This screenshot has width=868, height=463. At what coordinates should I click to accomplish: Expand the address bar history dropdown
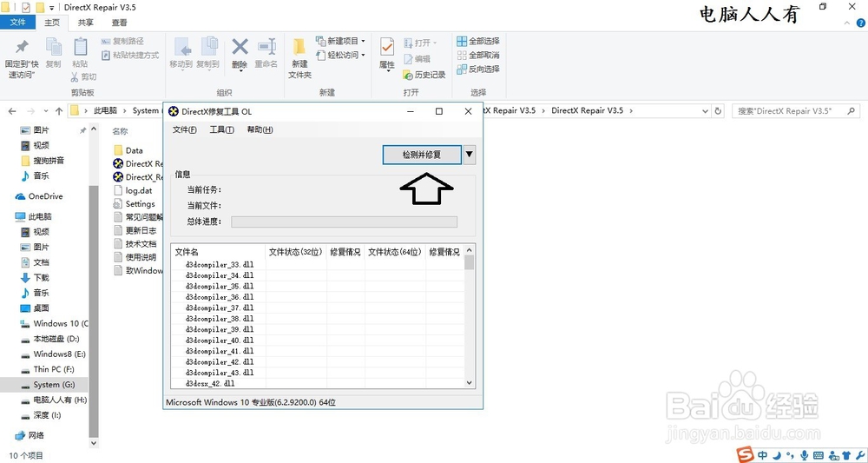pyautogui.click(x=705, y=111)
